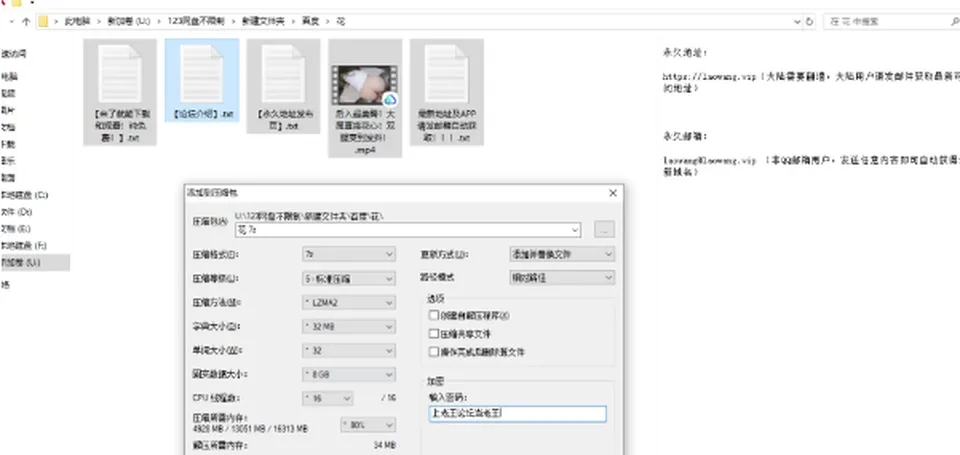Open the 压缩等级 dropdown showing 5 - 标准压缩
This screenshot has width=960, height=455.
(349, 279)
